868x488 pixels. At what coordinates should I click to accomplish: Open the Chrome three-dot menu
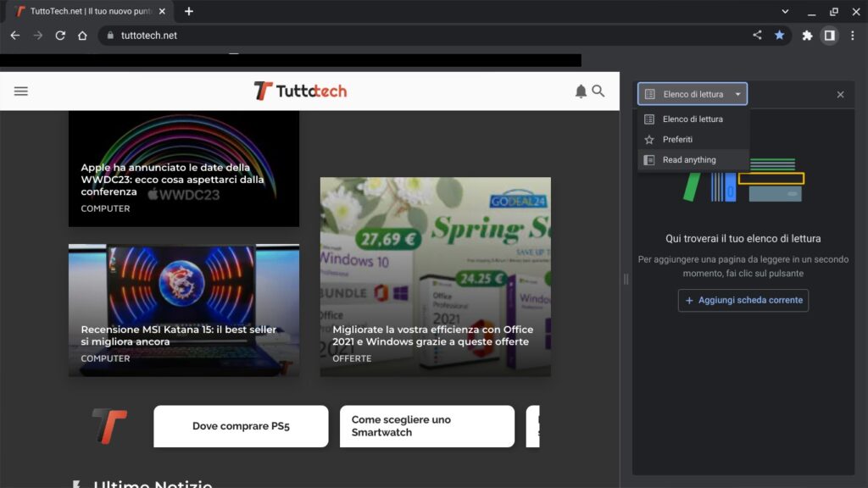[852, 35]
